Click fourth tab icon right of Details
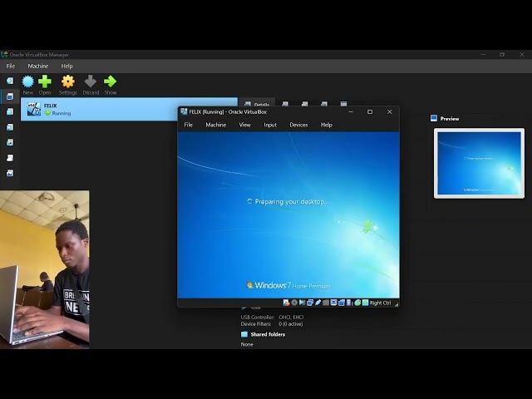The width and height of the screenshot is (532, 399). (x=343, y=103)
